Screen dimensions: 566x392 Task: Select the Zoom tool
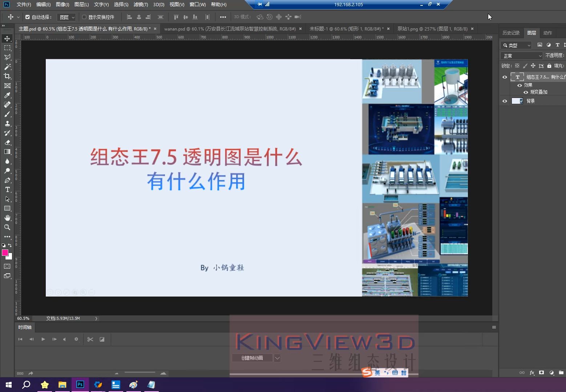[7, 227]
